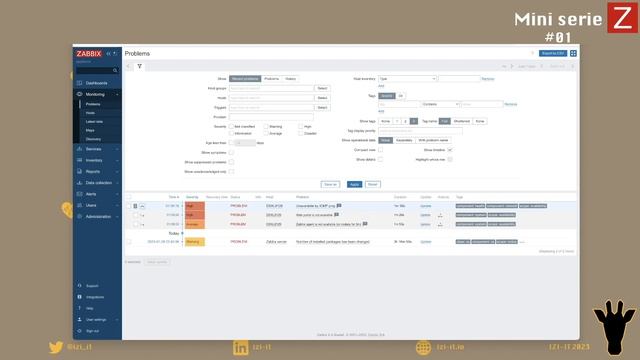Select the Or tags evaluation option
Image resolution: width=640 pixels, height=360 pixels.
pyautogui.click(x=400, y=96)
